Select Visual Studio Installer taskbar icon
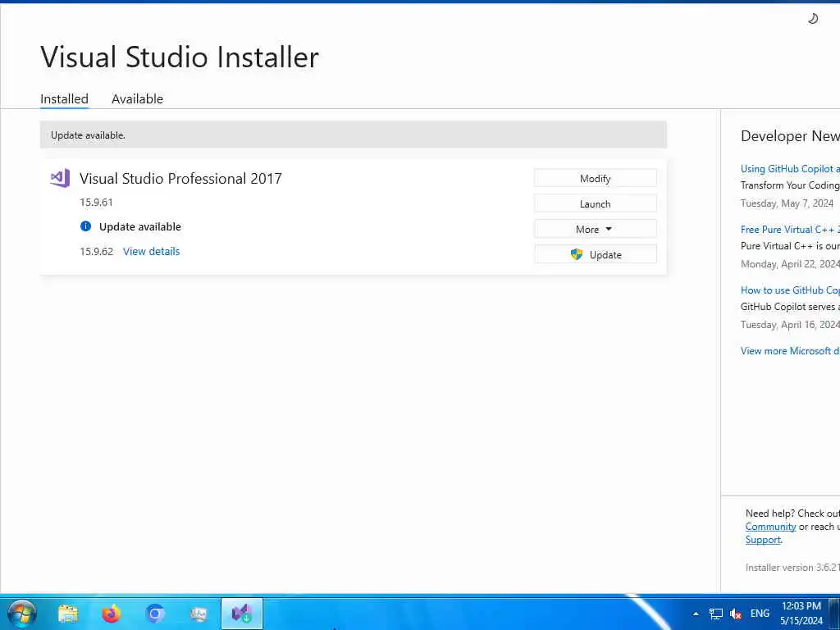This screenshot has height=630, width=840. pos(242,614)
